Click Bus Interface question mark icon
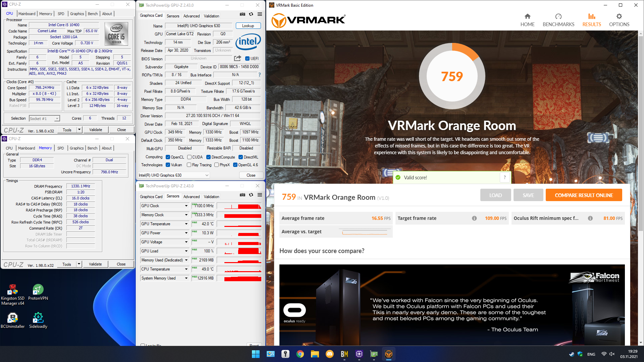644x362 pixels. coord(259,75)
